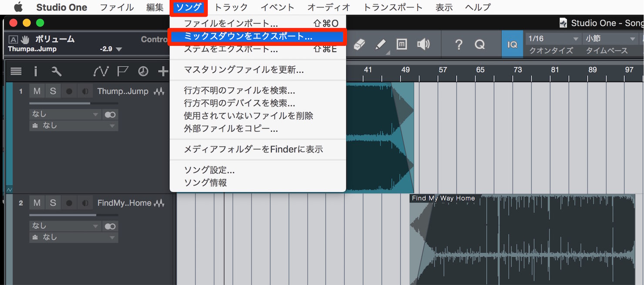Viewport: 644px width, 285px height.
Task: Select the Find My Way Home audio event
Action: pyautogui.click(x=522, y=240)
